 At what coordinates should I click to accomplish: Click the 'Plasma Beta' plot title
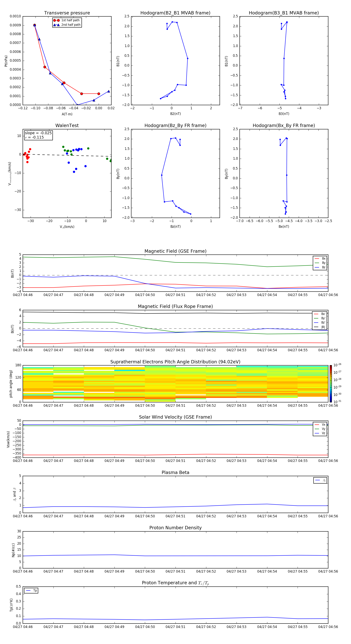point(175,472)
